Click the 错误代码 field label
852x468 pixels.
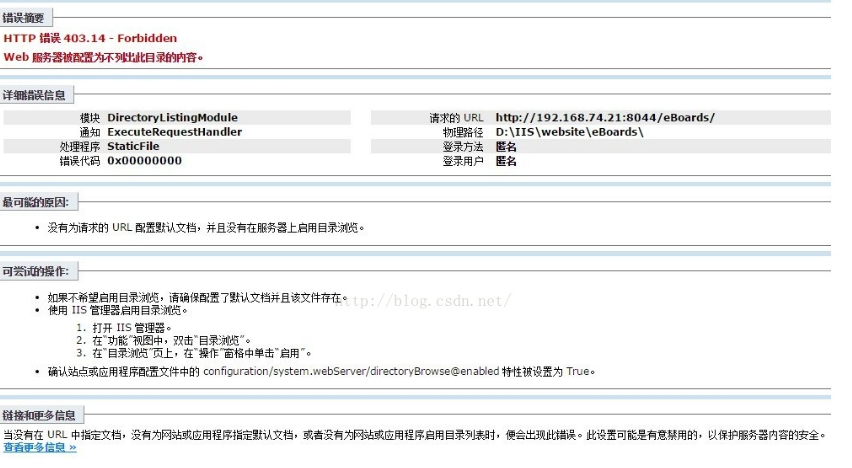tap(80, 161)
